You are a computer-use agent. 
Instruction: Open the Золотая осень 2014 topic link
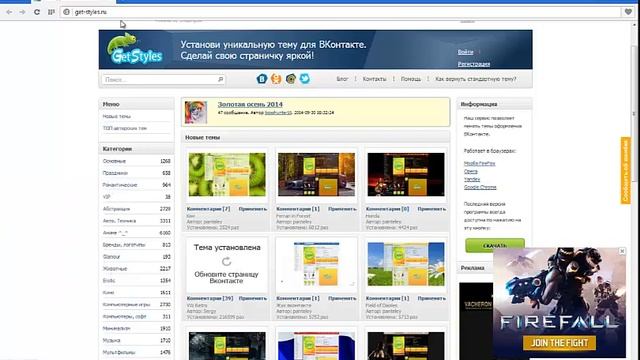point(250,104)
